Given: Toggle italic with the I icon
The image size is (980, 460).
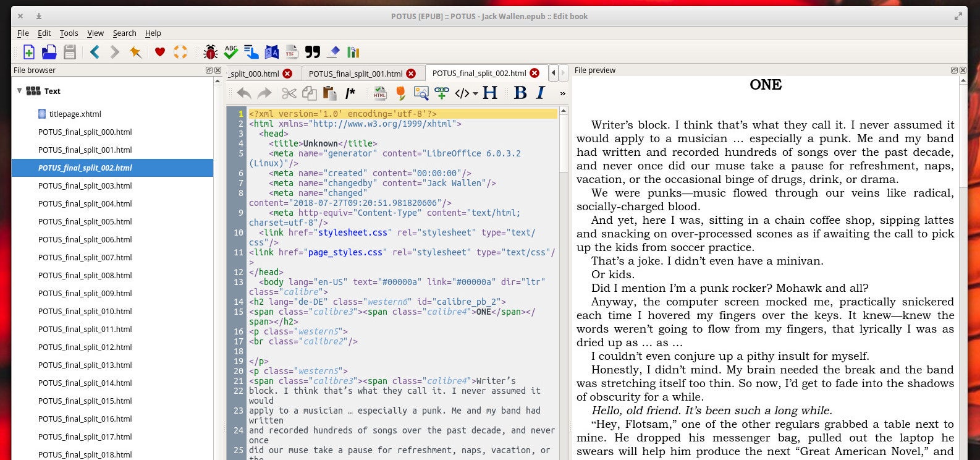Looking at the screenshot, I should point(541,93).
